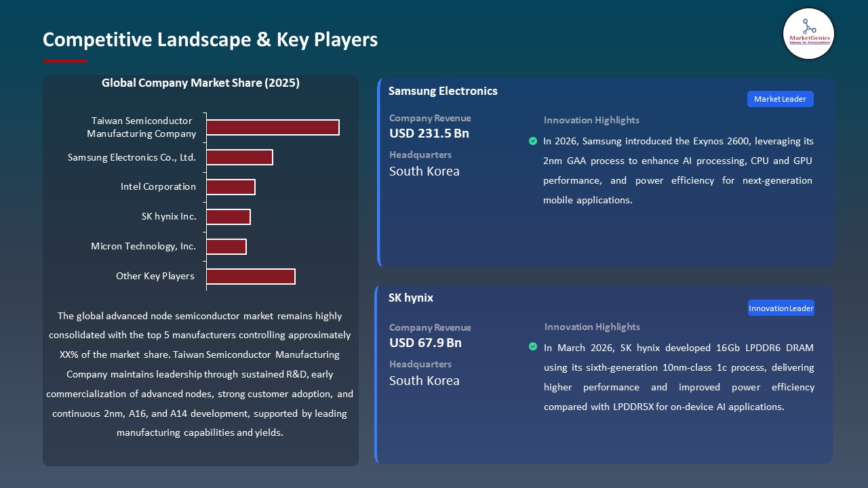The height and width of the screenshot is (488, 868).
Task: Click the 'Intel Corporation' axis label
Action: [159, 186]
